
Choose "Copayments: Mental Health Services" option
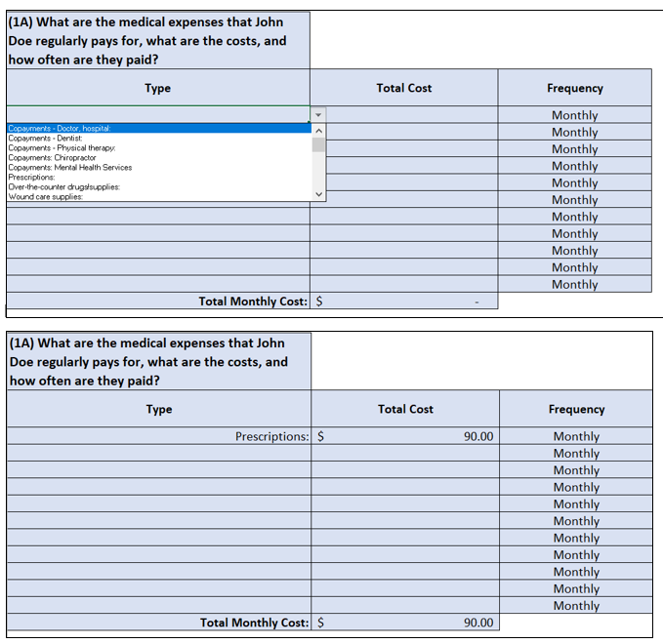pyautogui.click(x=159, y=167)
